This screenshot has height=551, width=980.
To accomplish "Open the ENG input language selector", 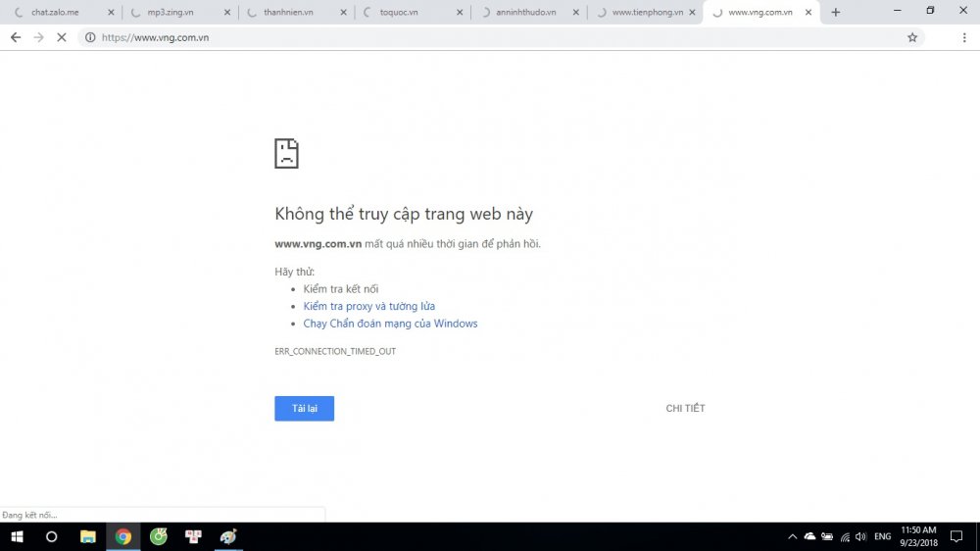I will (x=883, y=536).
